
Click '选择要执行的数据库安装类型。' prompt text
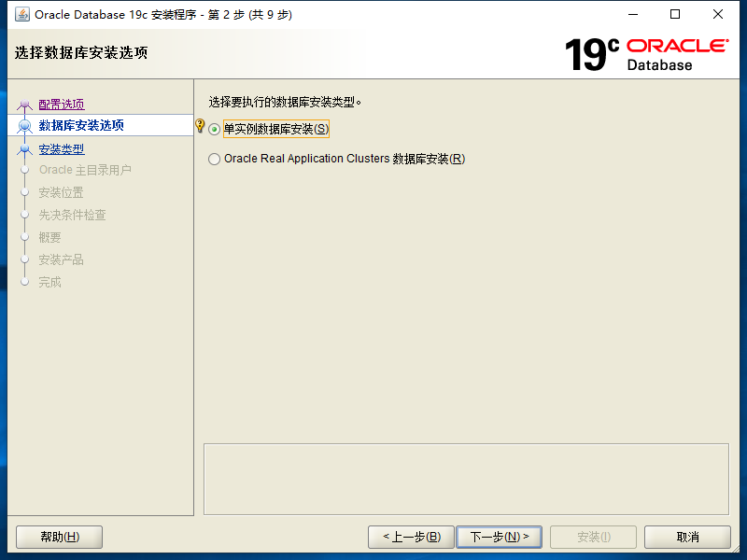pyautogui.click(x=285, y=102)
